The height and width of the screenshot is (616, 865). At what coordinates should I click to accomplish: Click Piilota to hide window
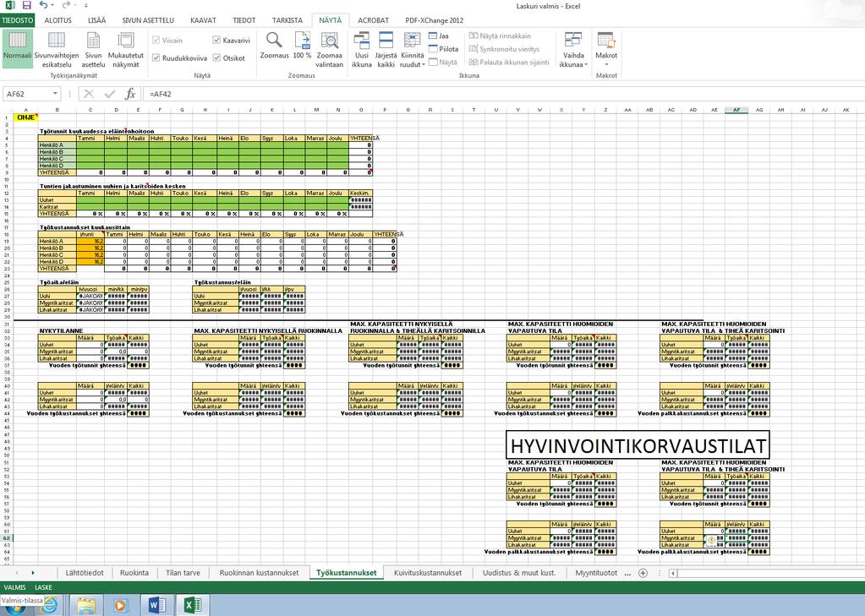click(444, 49)
